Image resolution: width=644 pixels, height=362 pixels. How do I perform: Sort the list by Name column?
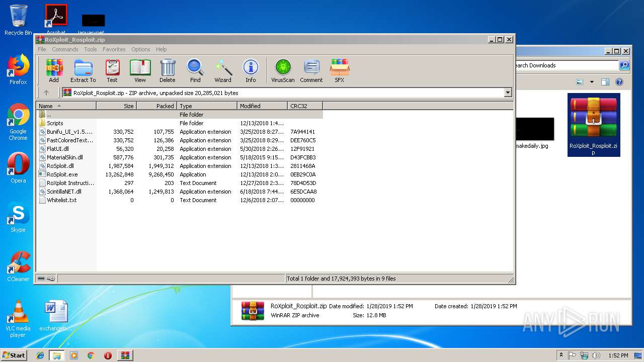pyautogui.click(x=66, y=106)
